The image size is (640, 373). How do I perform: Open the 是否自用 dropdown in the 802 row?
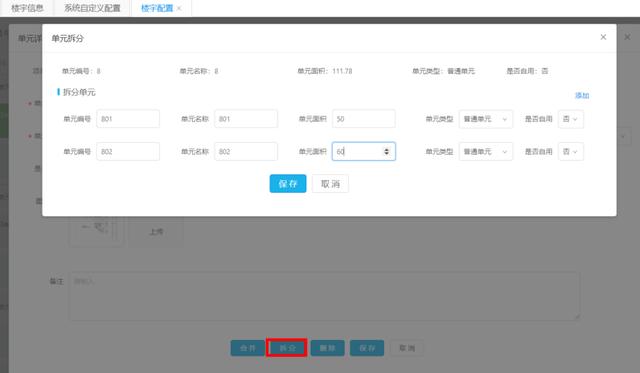click(571, 152)
